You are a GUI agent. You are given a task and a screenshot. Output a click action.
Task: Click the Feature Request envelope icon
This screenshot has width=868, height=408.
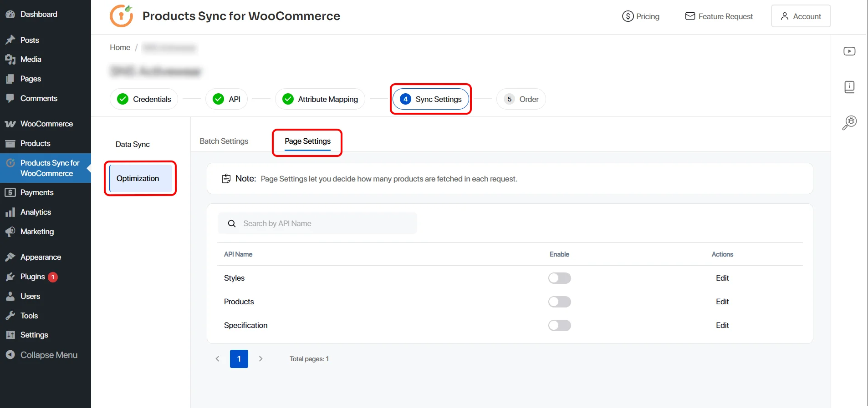(690, 16)
